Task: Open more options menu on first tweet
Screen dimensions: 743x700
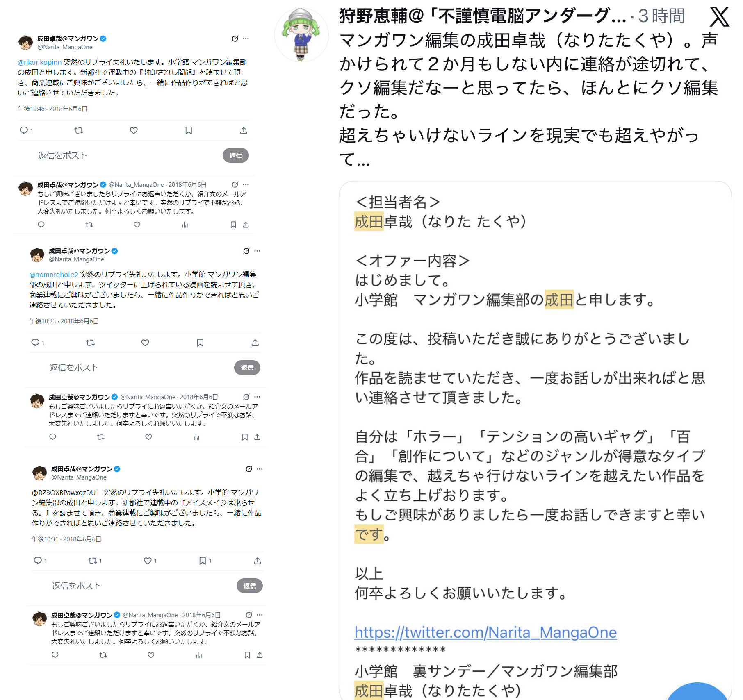Action: [x=246, y=39]
